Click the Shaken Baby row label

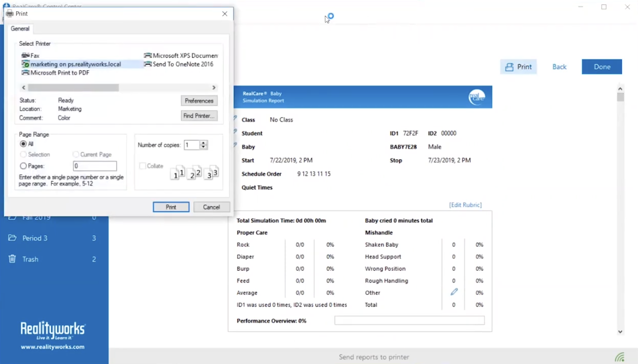click(x=381, y=245)
